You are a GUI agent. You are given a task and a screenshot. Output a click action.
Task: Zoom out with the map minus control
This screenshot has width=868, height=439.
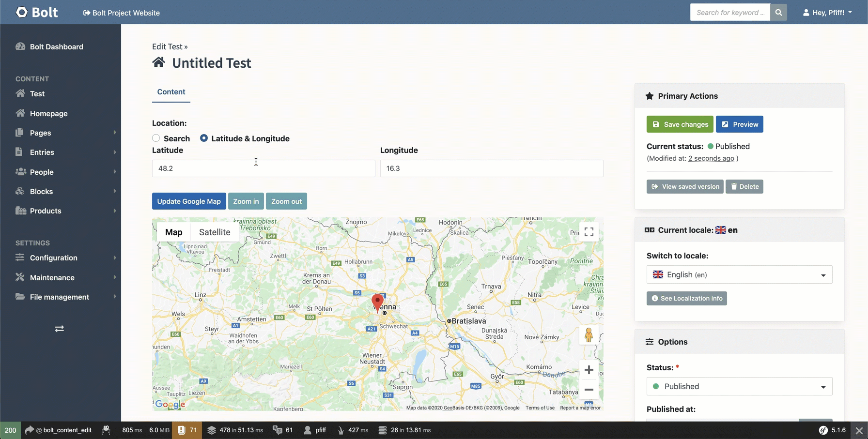click(x=589, y=390)
